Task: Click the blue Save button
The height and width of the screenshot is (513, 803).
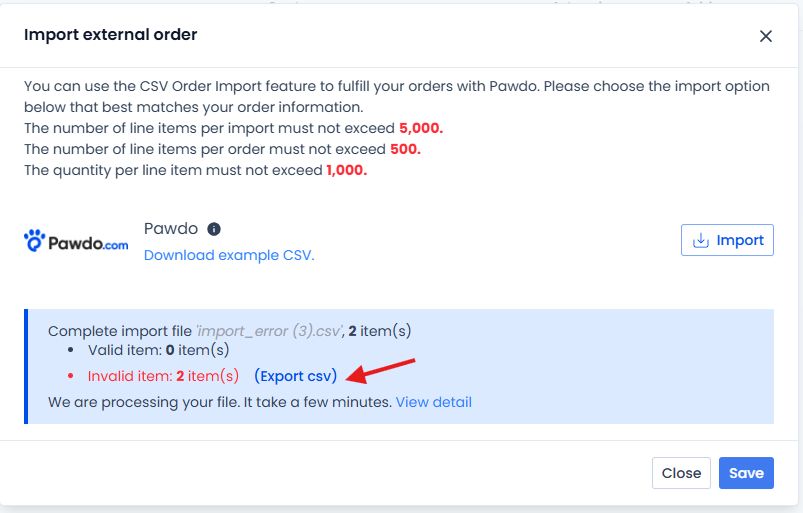Action: (746, 473)
